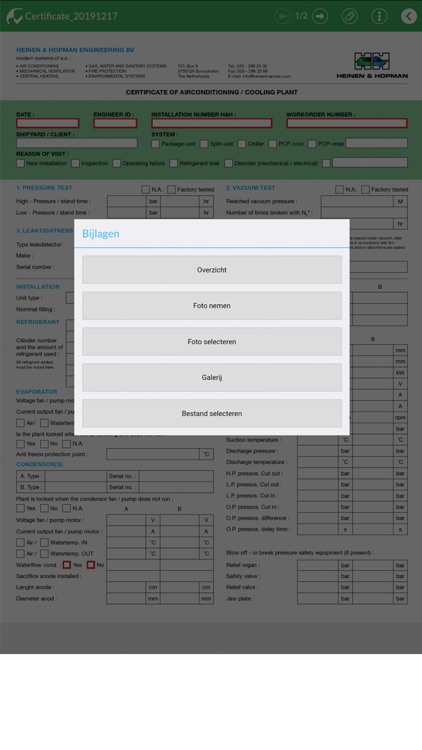Check the Inspection box
The image size is (422, 750).
[x=76, y=163]
